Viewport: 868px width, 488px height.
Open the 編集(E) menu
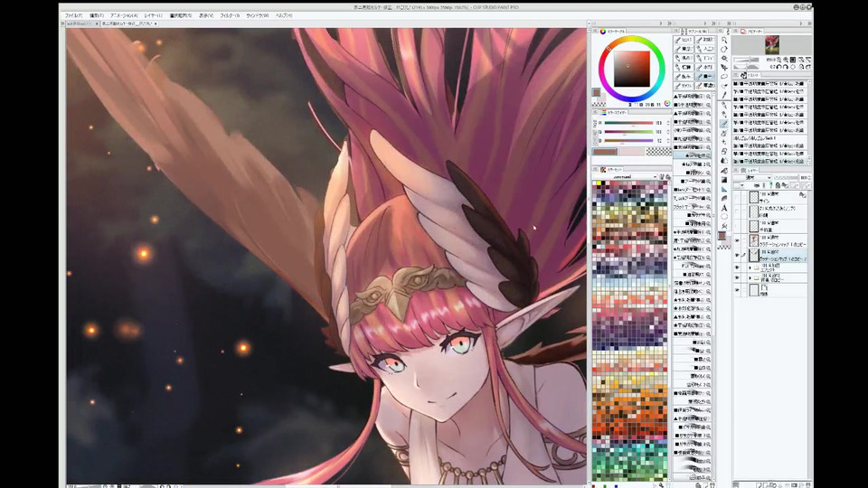pos(97,15)
